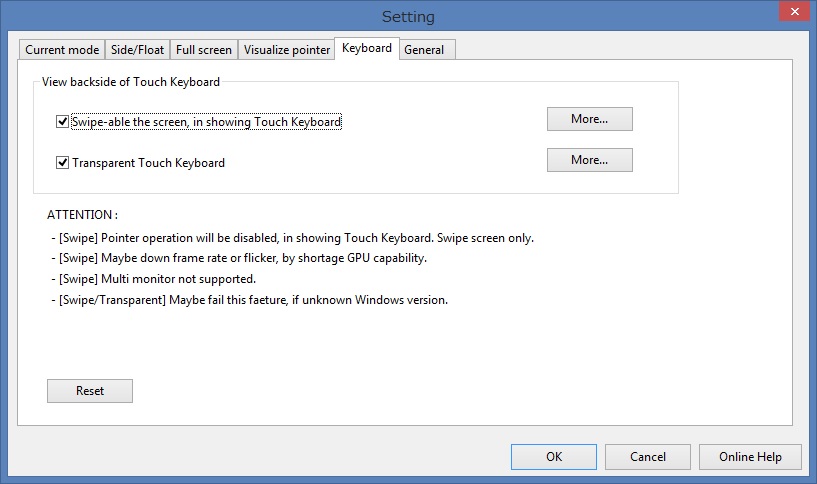The image size is (817, 484).
Task: Uncheck the Transparent Touch Keyboard checkbox
Action: click(x=63, y=162)
